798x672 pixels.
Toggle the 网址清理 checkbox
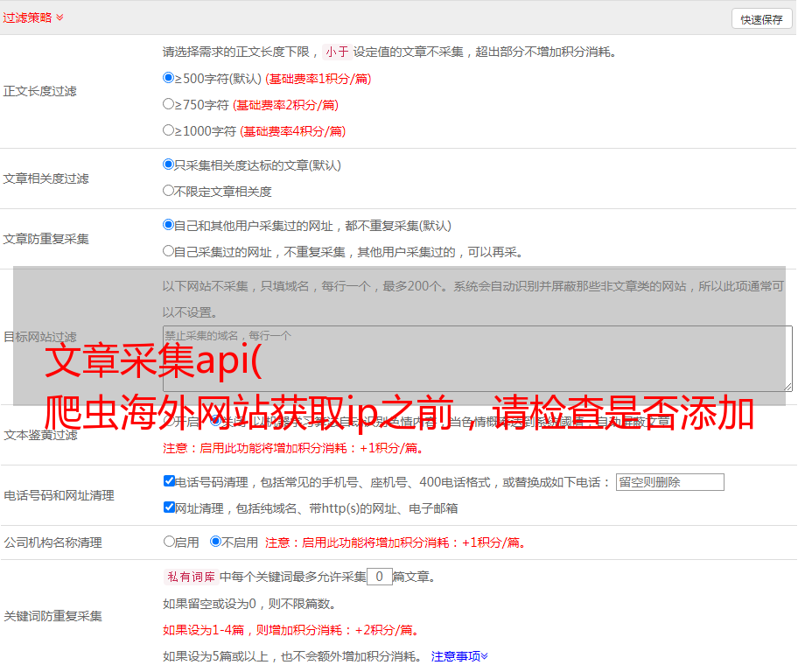[x=169, y=507]
